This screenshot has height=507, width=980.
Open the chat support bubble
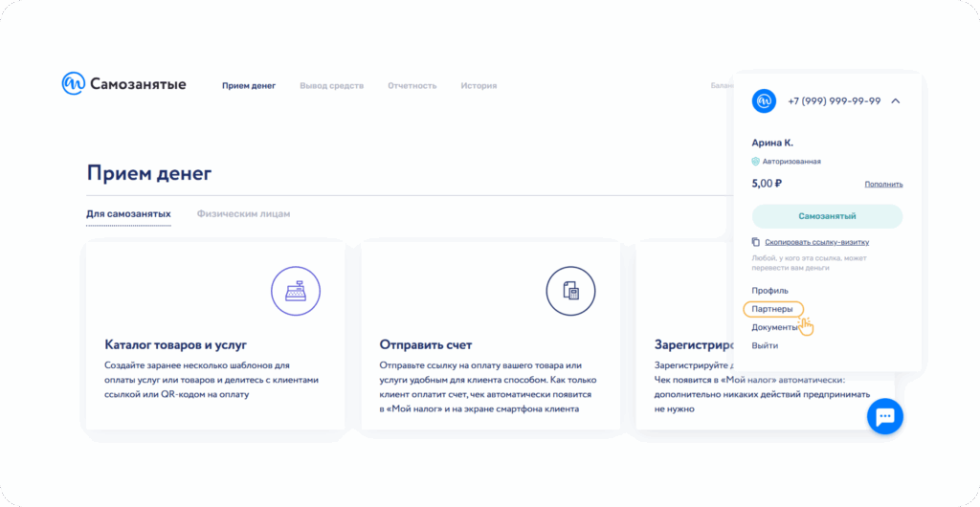click(884, 416)
